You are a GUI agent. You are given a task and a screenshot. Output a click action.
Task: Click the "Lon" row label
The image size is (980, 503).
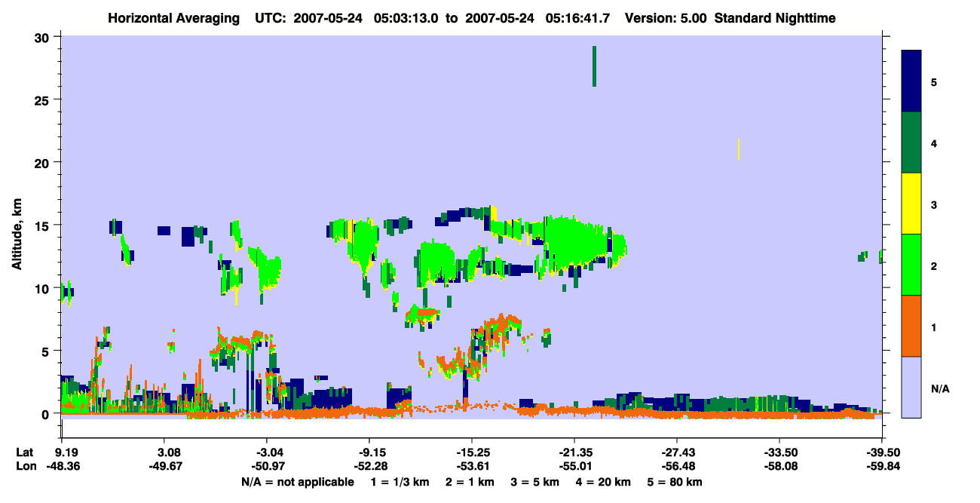pyautogui.click(x=26, y=467)
